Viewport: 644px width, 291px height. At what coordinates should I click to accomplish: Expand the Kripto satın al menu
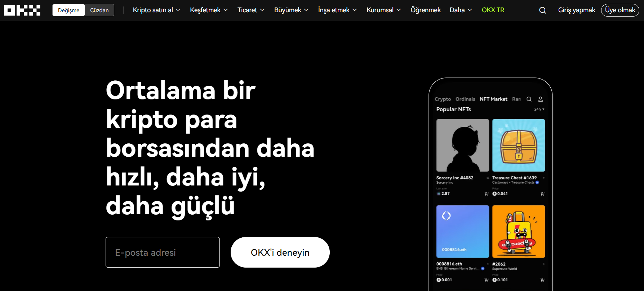[x=156, y=10]
